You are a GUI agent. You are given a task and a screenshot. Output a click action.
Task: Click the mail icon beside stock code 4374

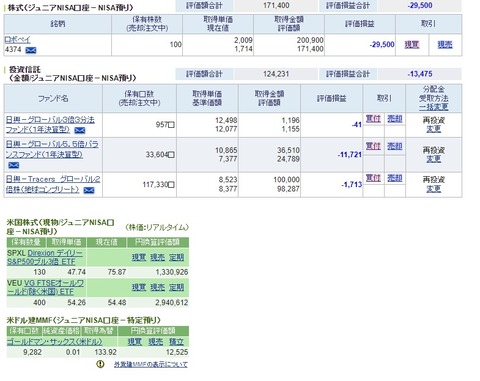click(31, 50)
